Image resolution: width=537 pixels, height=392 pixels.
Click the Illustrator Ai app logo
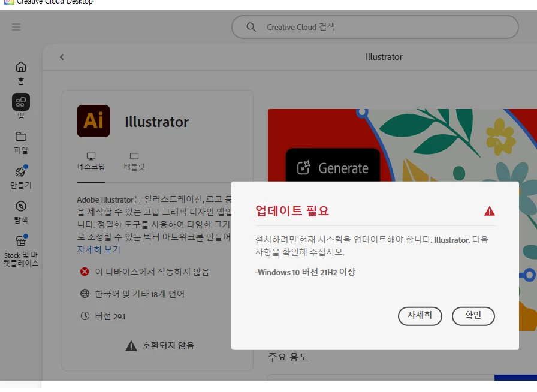click(93, 121)
